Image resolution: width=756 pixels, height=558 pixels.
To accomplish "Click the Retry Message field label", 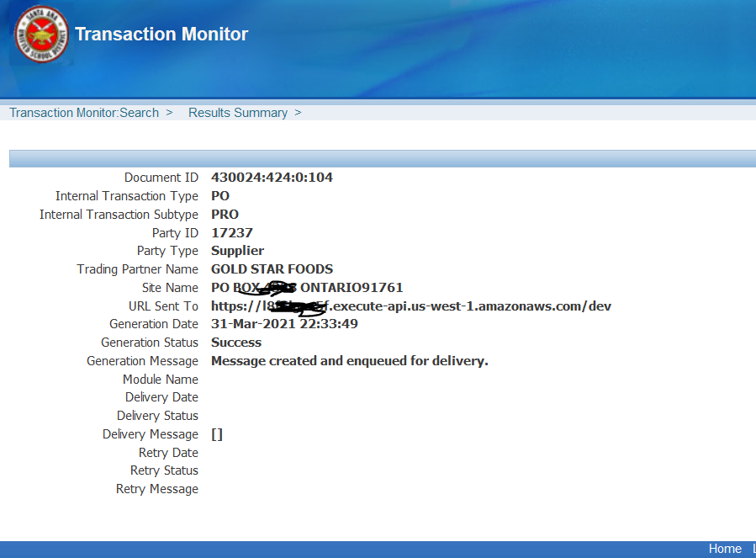I will coord(157,489).
